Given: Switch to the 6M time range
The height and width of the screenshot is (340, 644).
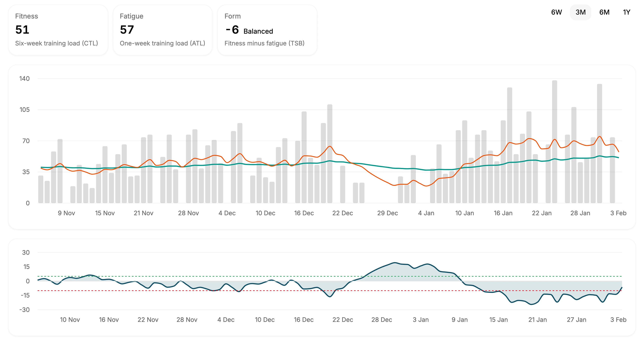Looking at the screenshot, I should (x=604, y=12).
